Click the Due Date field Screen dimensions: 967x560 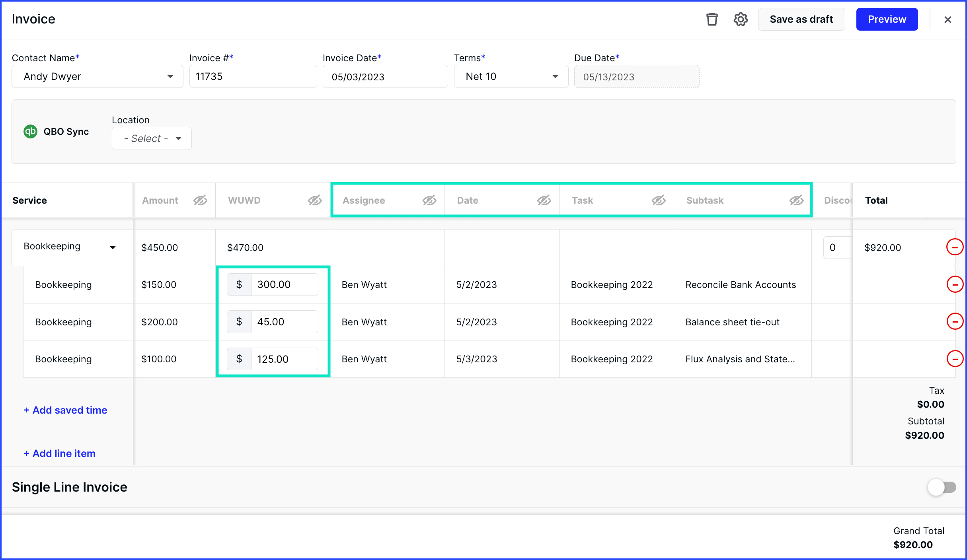pos(637,76)
